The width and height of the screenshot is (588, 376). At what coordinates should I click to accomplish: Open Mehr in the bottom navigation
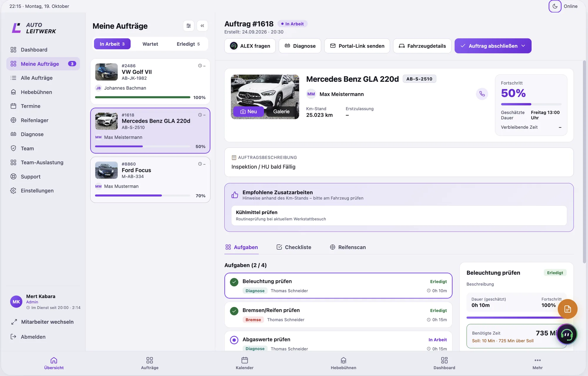[x=537, y=363]
